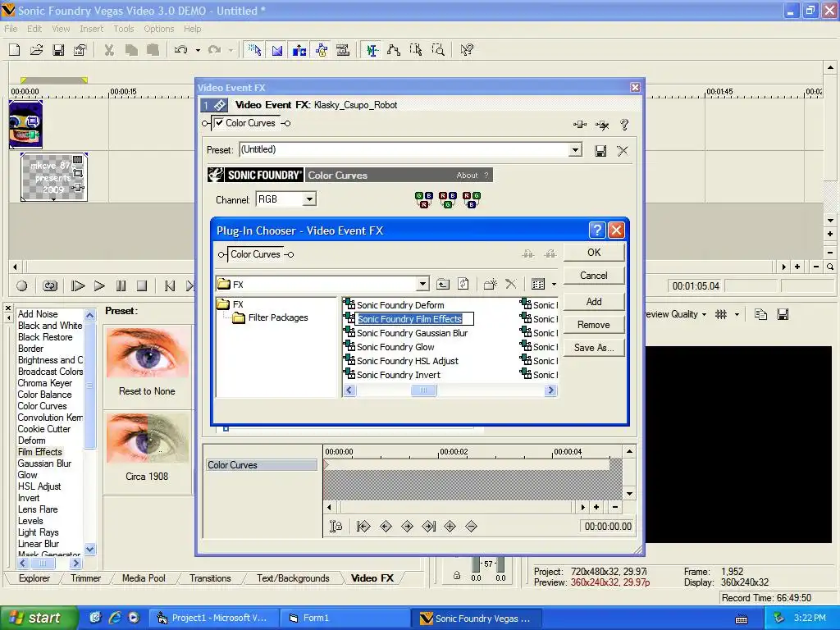
Task: Click the Up One Level folder icon
Action: (x=442, y=284)
